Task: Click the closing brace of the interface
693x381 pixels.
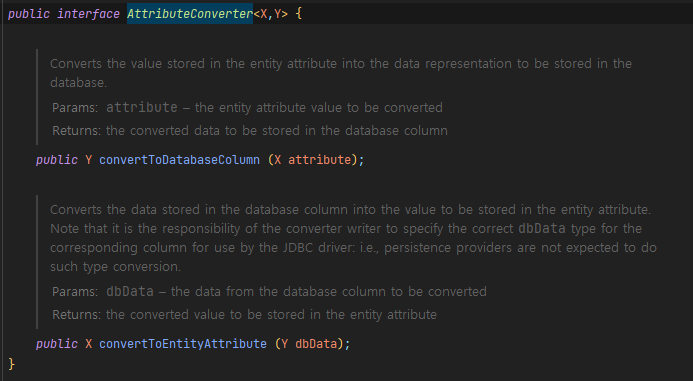Action: click(11, 363)
